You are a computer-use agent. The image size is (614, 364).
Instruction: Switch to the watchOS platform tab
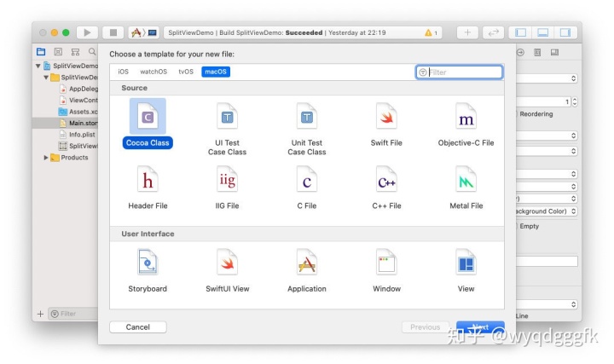coord(153,72)
